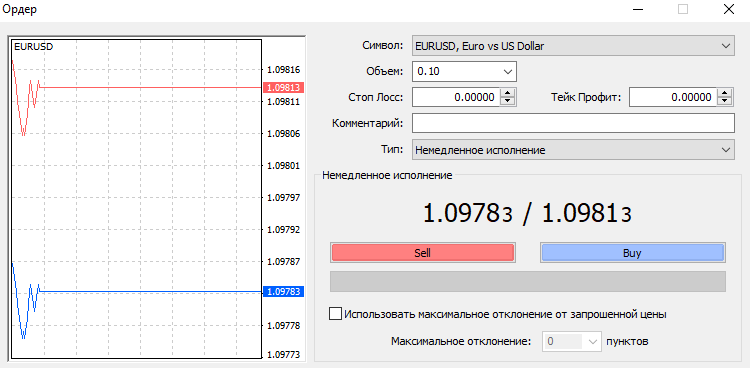This screenshot has width=750, height=368.
Task: Decrease the Тейк Профит value by one step
Action: pyautogui.click(x=725, y=101)
